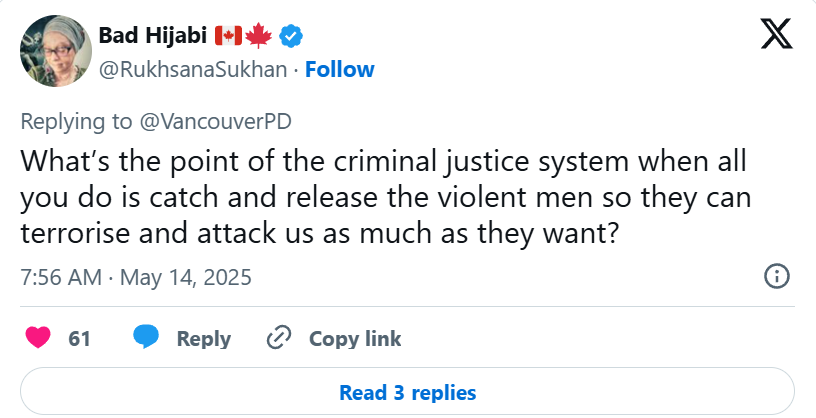This screenshot has width=816, height=418.
Task: Click the Replying to label
Action: [x=76, y=121]
